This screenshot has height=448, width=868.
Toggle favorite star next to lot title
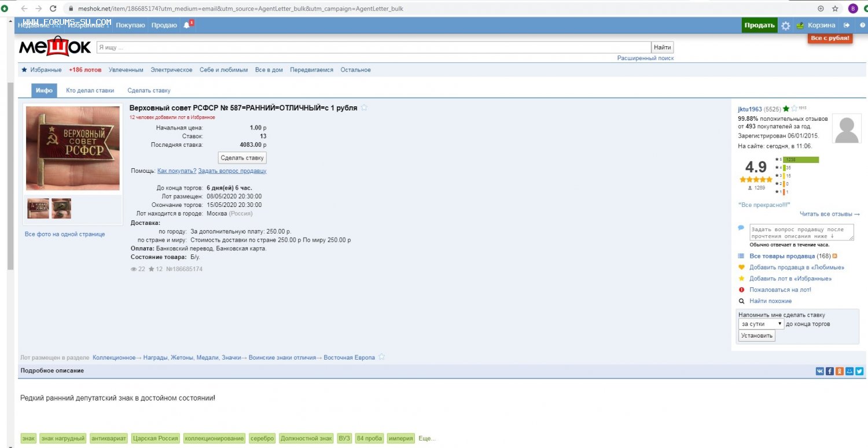pos(364,108)
